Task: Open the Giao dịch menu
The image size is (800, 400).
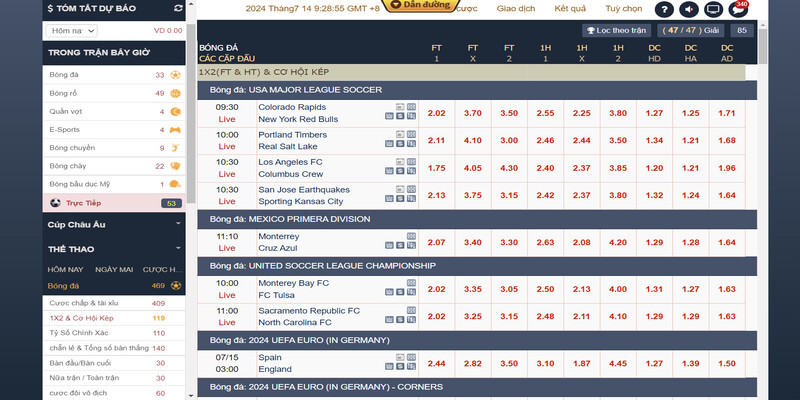Action: (516, 9)
